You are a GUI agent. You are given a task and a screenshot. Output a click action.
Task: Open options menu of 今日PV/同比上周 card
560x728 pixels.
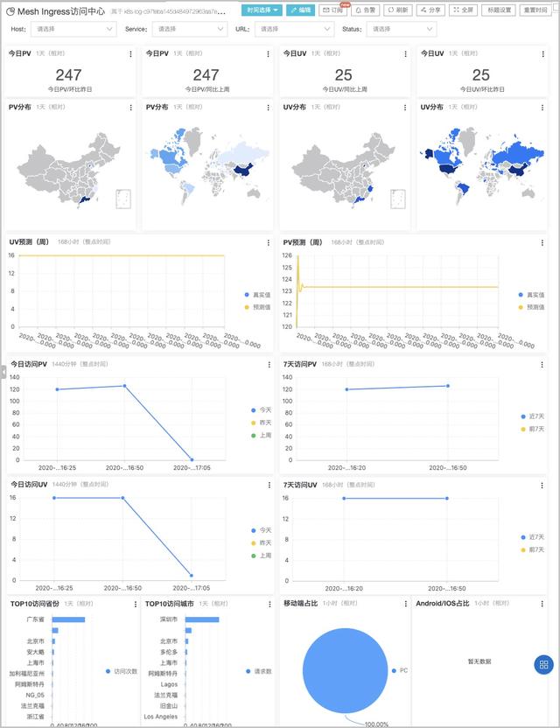pos(268,54)
